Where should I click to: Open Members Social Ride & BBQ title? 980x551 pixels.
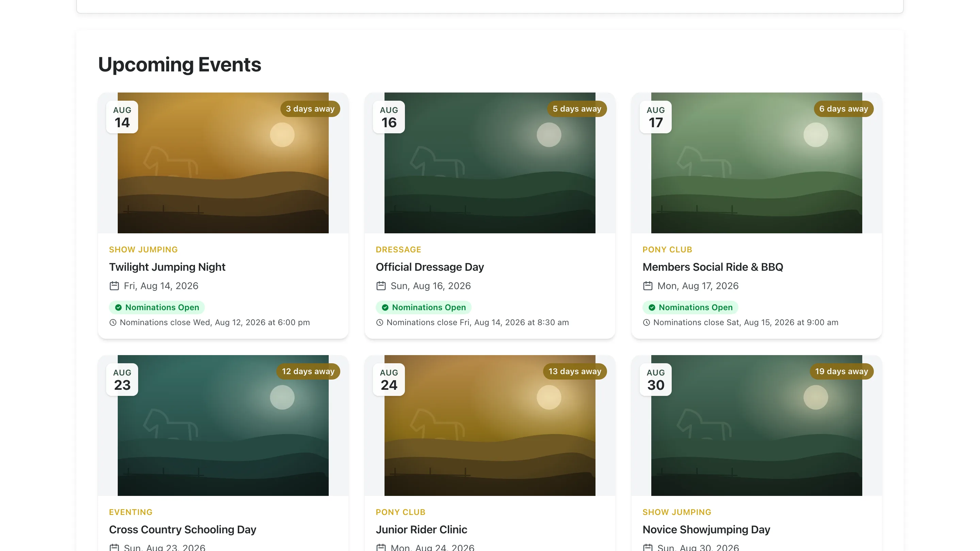[713, 267]
